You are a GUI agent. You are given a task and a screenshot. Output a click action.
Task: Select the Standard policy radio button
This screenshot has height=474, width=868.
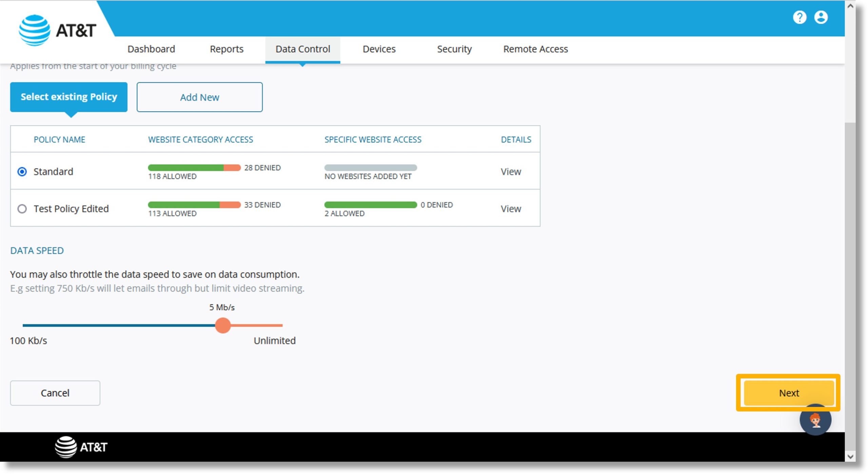pyautogui.click(x=21, y=171)
